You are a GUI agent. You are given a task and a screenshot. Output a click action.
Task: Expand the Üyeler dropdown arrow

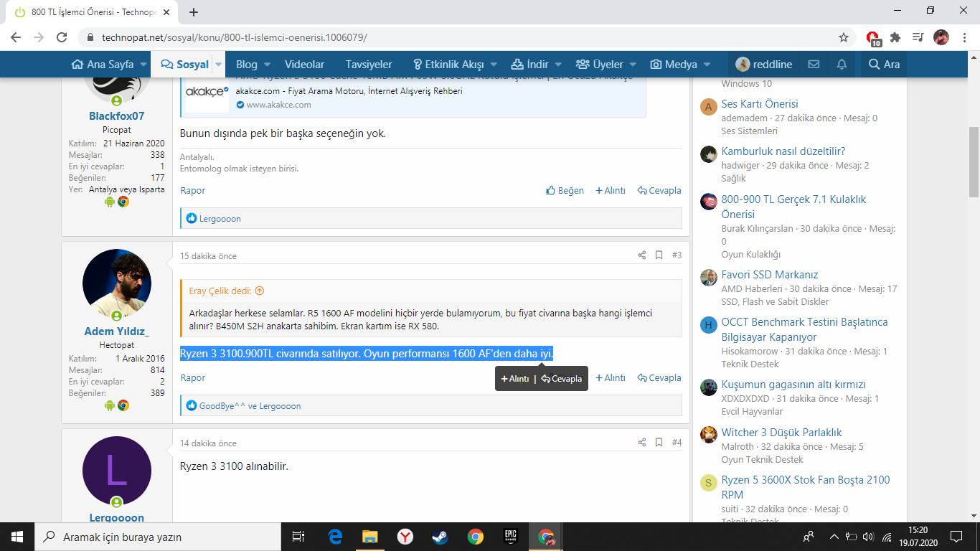click(x=633, y=65)
